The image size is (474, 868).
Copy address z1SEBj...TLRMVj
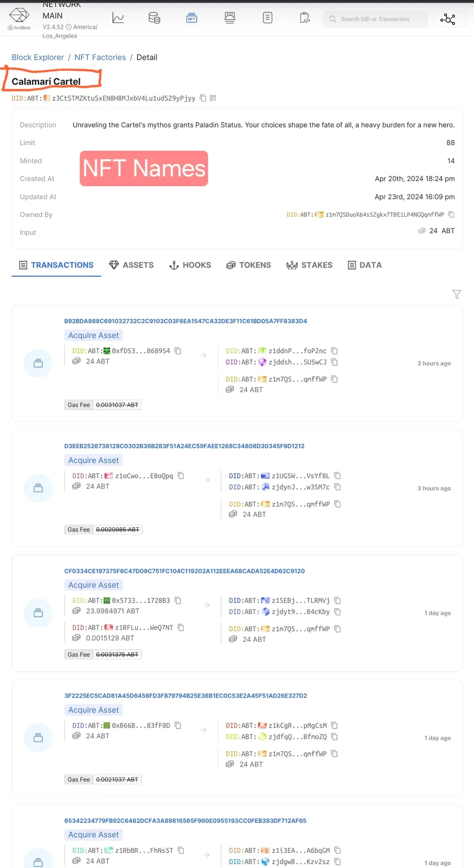coord(337,601)
